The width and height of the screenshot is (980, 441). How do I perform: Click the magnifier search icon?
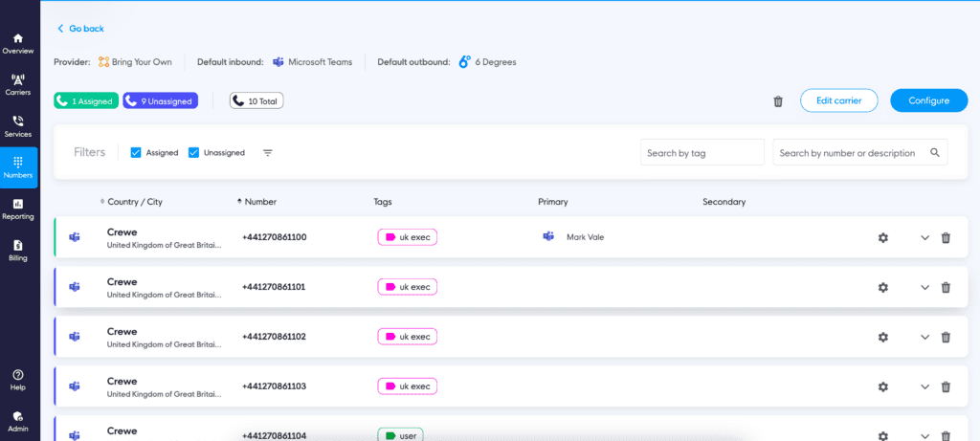pyautogui.click(x=934, y=152)
